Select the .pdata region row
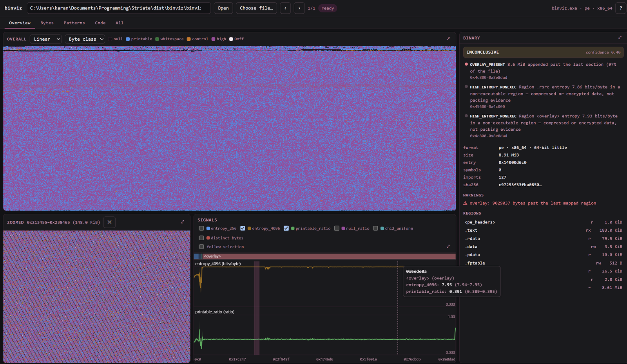Image resolution: width=627 pixels, height=364 pixels. (x=543, y=255)
